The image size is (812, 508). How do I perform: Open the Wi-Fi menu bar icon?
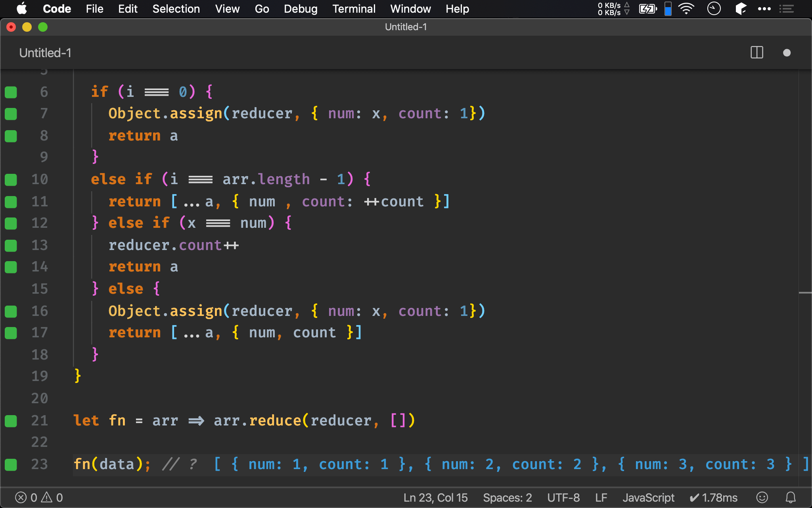686,9
